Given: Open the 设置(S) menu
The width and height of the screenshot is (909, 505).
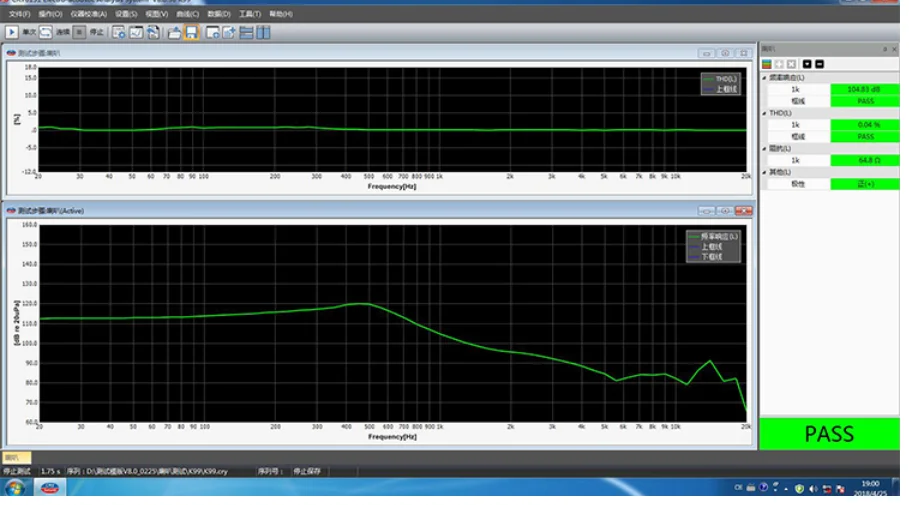Looking at the screenshot, I should (x=126, y=14).
